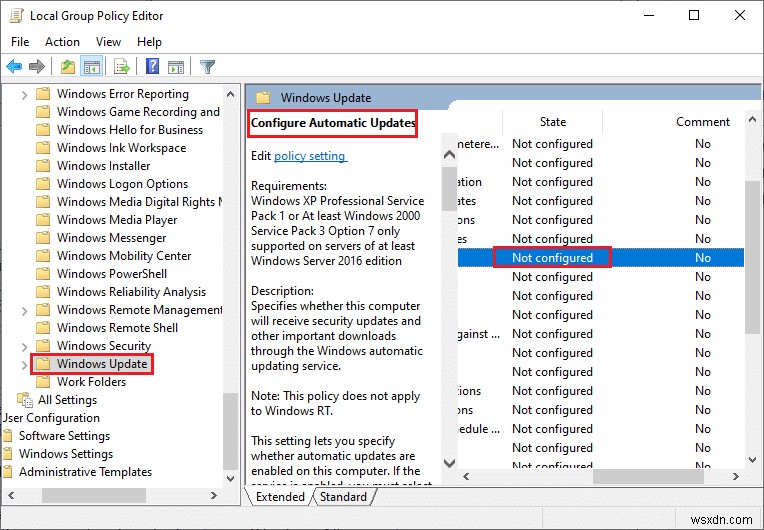
Task: Maximize the Local Group Policy Editor window
Action: pos(694,16)
